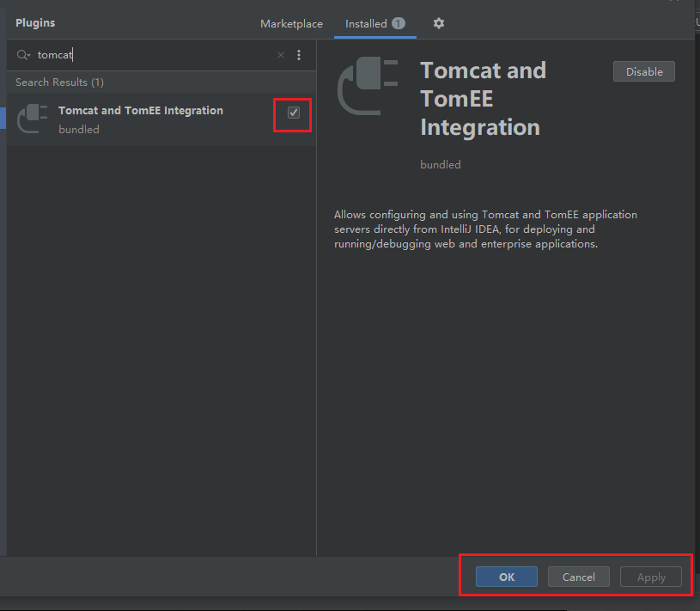
Task: Click the large Tomcat plugin icon in detail pane
Action: tap(368, 86)
